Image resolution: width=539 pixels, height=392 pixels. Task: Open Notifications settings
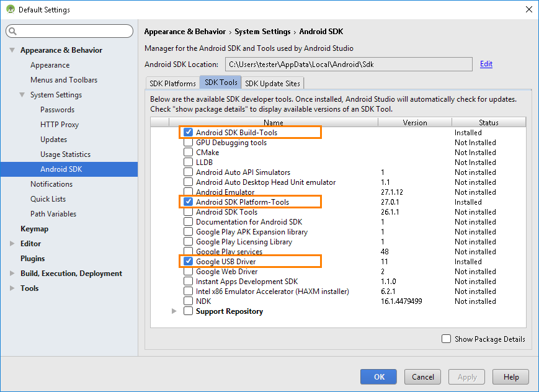click(x=51, y=184)
